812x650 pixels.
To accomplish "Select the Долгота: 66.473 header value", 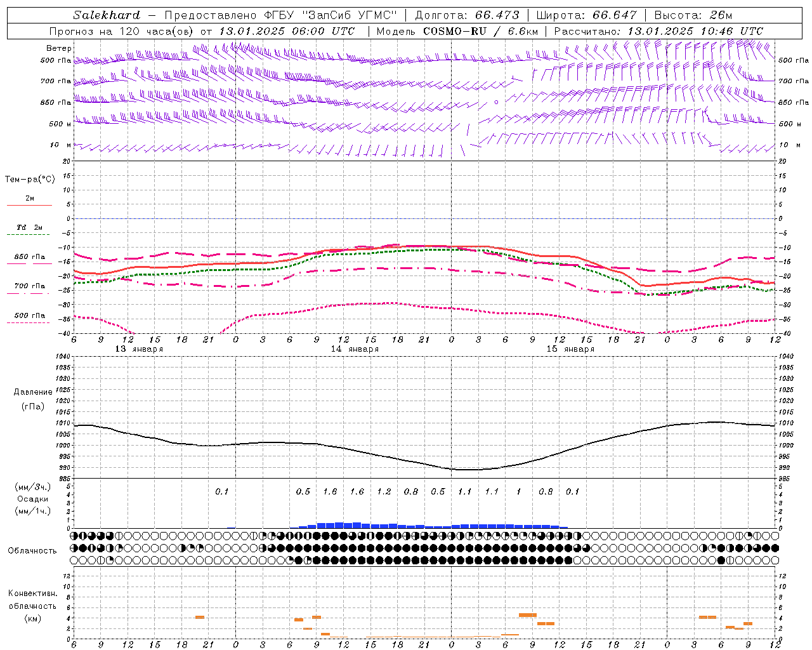I will (x=467, y=15).
